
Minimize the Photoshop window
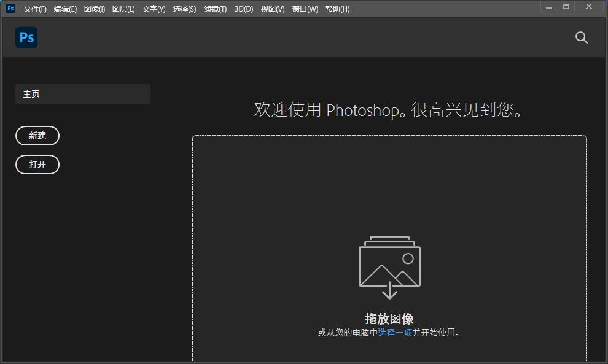(x=548, y=7)
